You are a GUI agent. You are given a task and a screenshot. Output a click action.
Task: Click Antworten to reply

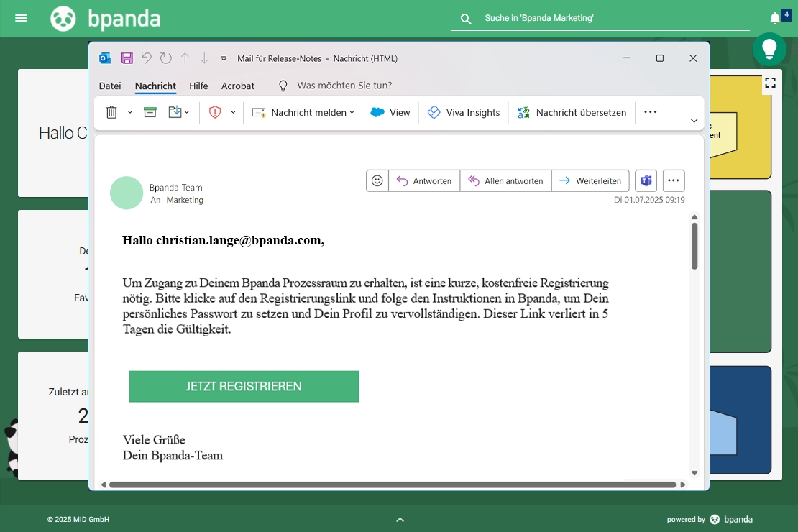click(424, 180)
